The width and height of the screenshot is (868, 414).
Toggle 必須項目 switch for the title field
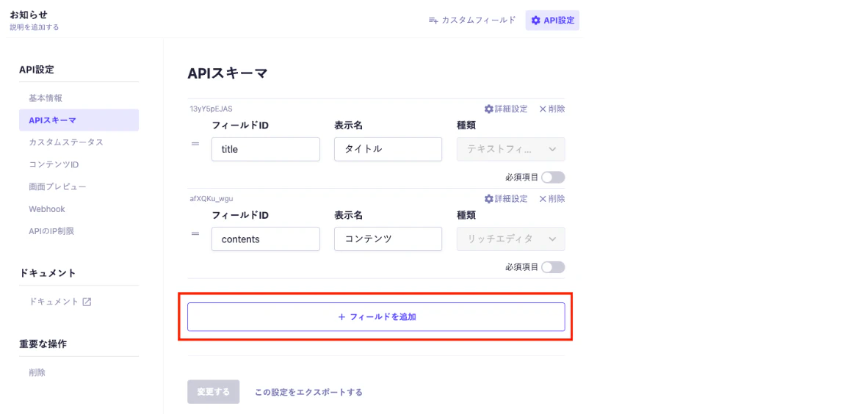tap(553, 177)
